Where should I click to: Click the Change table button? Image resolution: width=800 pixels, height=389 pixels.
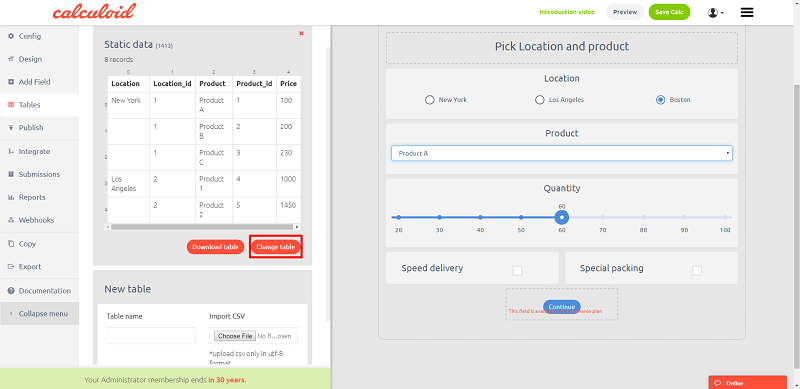pyautogui.click(x=276, y=247)
